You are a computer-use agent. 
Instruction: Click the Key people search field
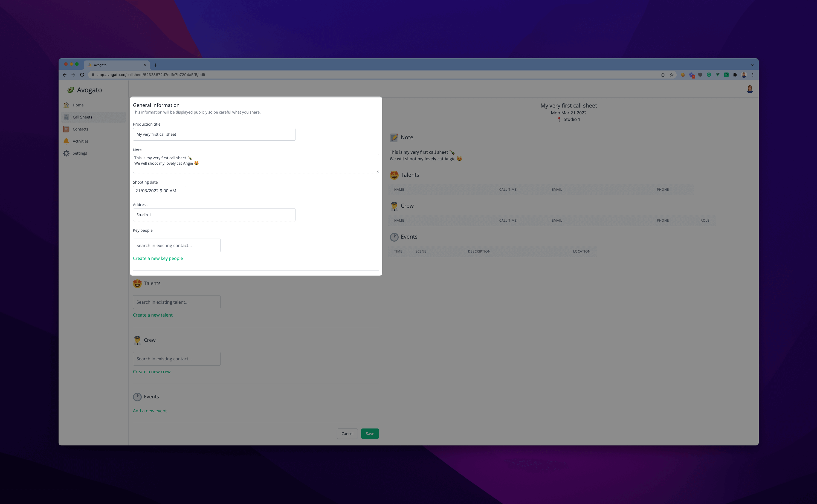point(176,245)
